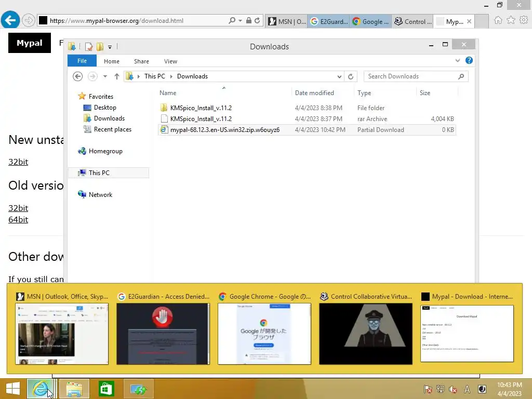Open Windows Store from taskbar
The image size is (532, 399).
coord(106,389)
